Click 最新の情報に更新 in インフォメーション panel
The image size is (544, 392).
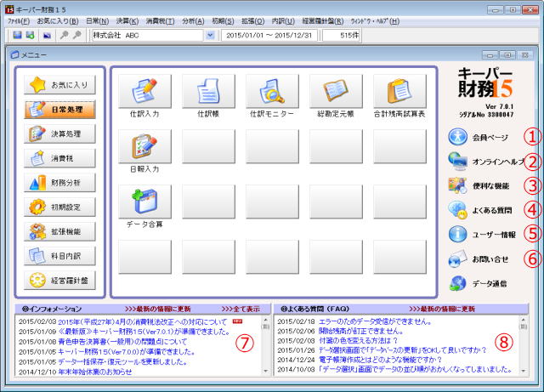pyautogui.click(x=158, y=309)
